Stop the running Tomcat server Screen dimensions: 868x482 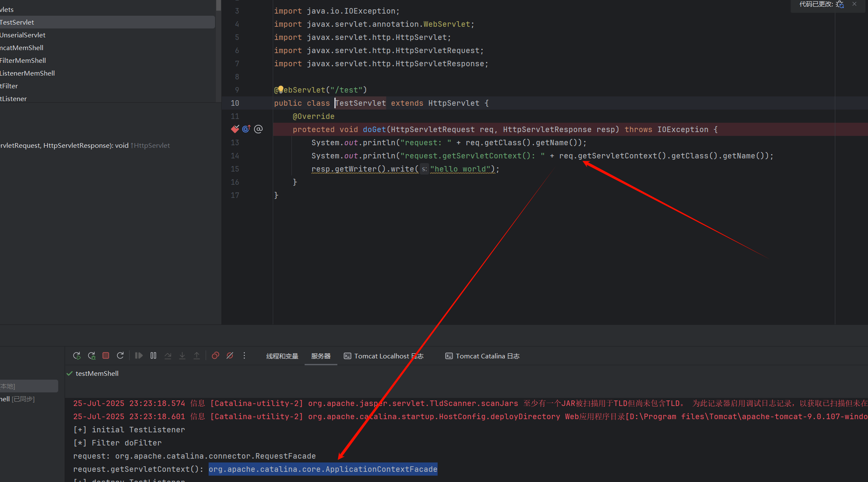tap(106, 355)
